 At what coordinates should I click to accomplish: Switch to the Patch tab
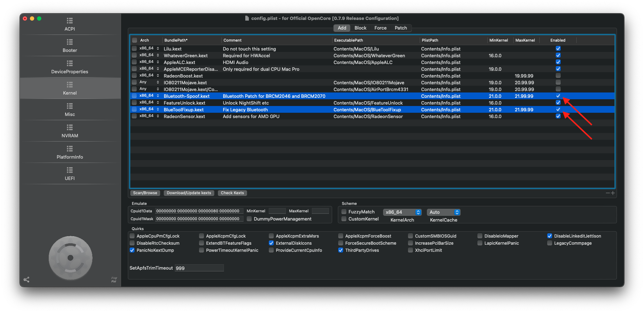[400, 28]
